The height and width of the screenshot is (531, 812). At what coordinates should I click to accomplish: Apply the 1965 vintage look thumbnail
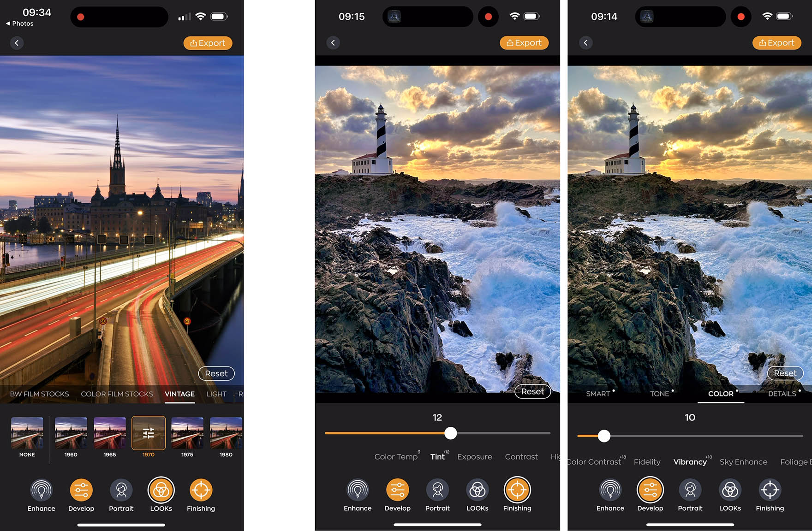click(110, 433)
